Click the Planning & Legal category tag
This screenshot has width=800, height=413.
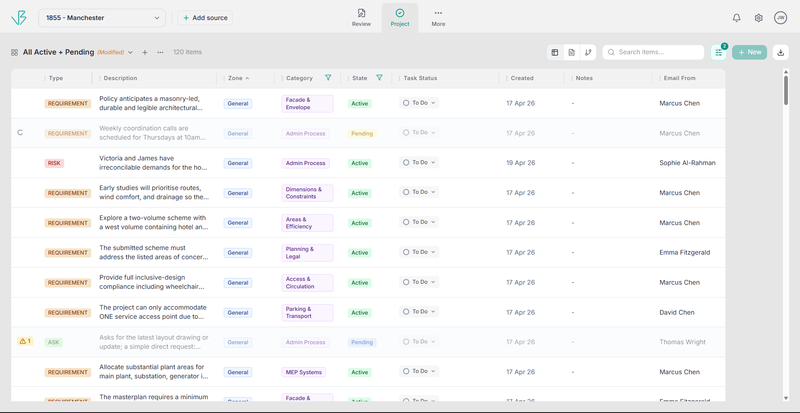pos(307,253)
